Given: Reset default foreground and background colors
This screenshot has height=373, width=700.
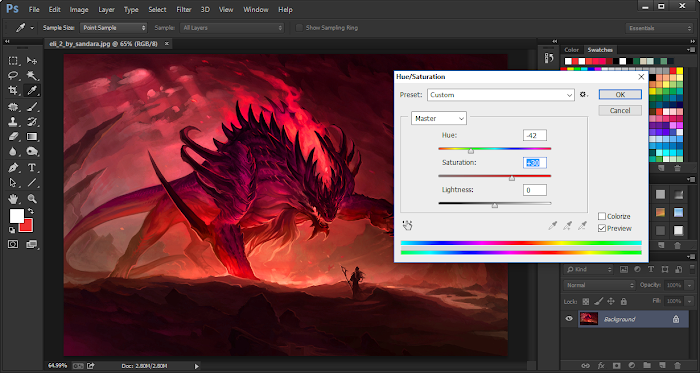Looking at the screenshot, I should 12,230.
